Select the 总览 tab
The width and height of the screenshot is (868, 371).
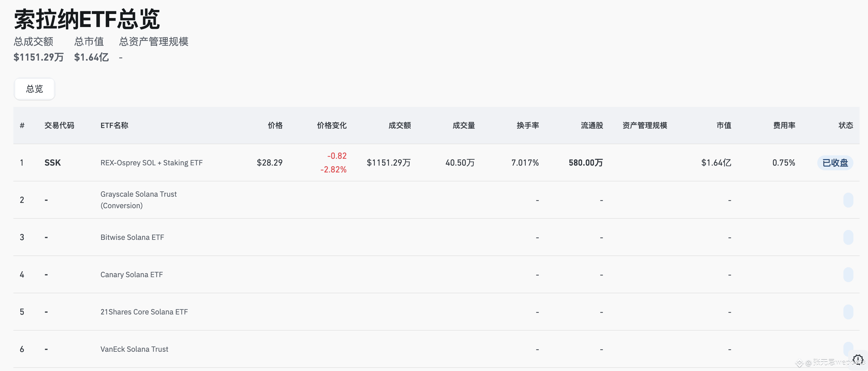pos(34,89)
